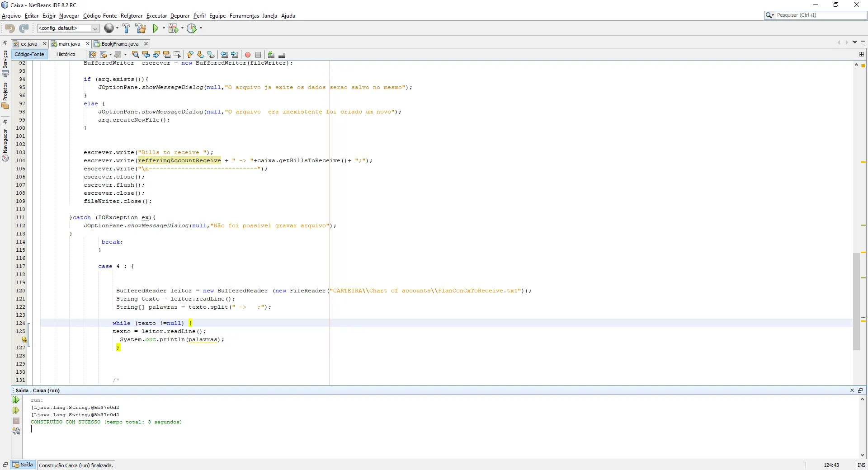The image size is (868, 470).
Task: Shift line right icon
Action: click(234, 55)
